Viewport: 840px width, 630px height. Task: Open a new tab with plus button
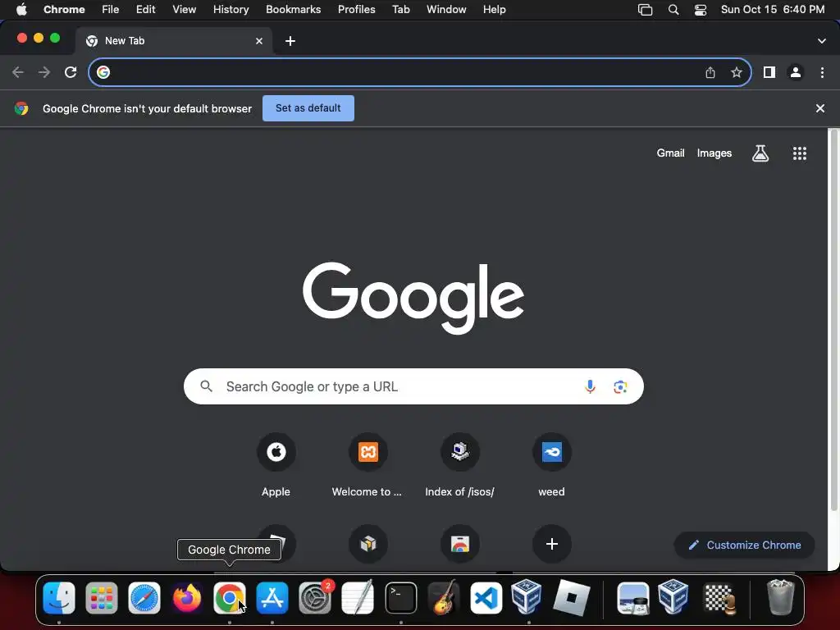(x=290, y=41)
